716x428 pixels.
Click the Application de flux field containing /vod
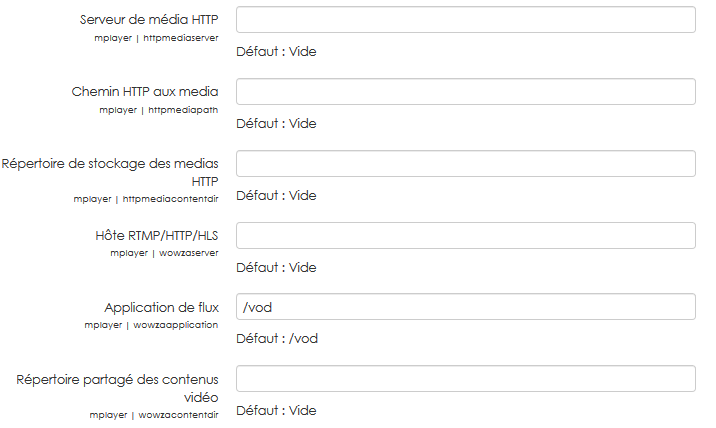pyautogui.click(x=465, y=307)
